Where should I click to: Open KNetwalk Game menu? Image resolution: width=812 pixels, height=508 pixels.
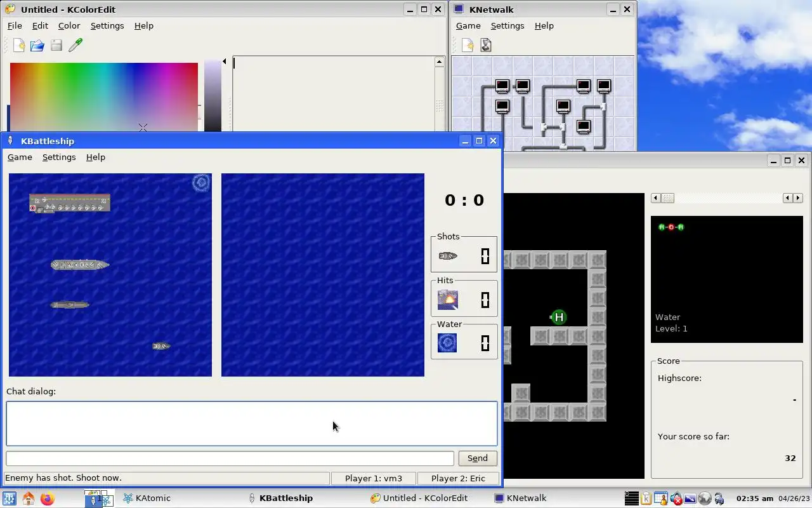point(468,25)
